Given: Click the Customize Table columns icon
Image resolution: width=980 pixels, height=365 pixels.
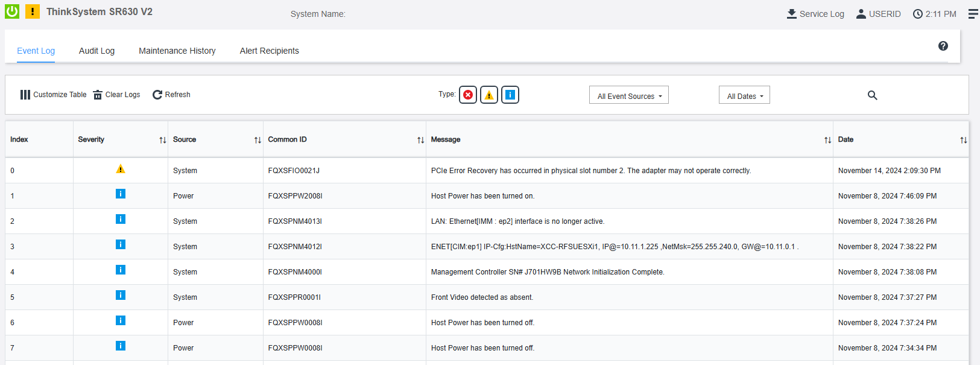Looking at the screenshot, I should tap(25, 95).
